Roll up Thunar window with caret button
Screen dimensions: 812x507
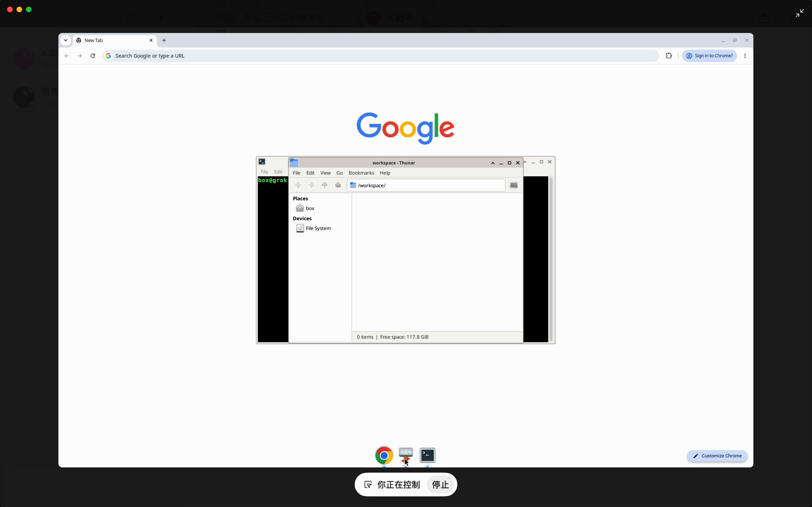(x=493, y=163)
